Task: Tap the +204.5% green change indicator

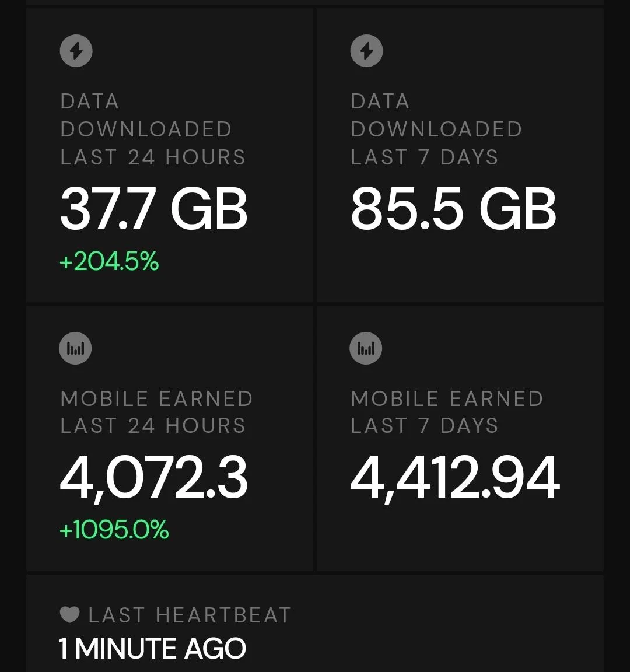Action: (x=109, y=261)
